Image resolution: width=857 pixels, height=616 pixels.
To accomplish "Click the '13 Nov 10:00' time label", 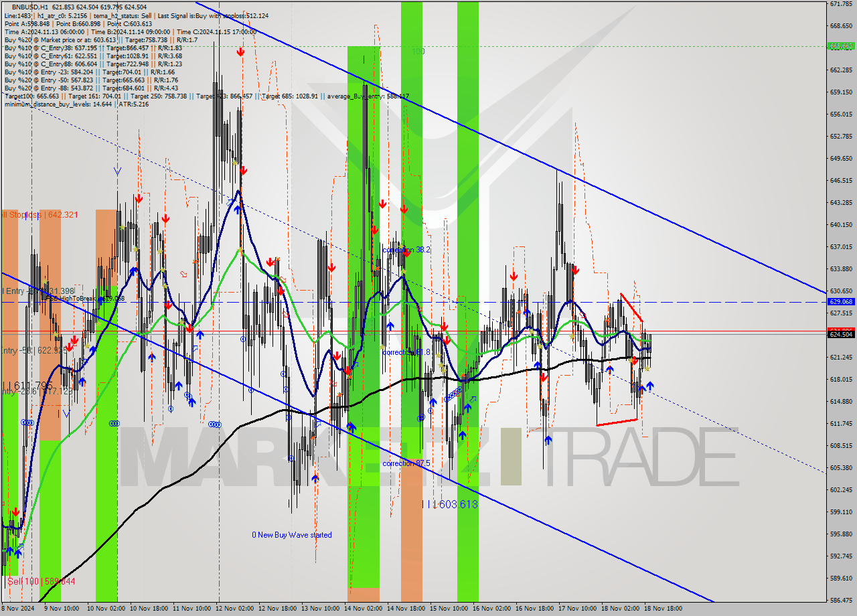I will point(320,609).
